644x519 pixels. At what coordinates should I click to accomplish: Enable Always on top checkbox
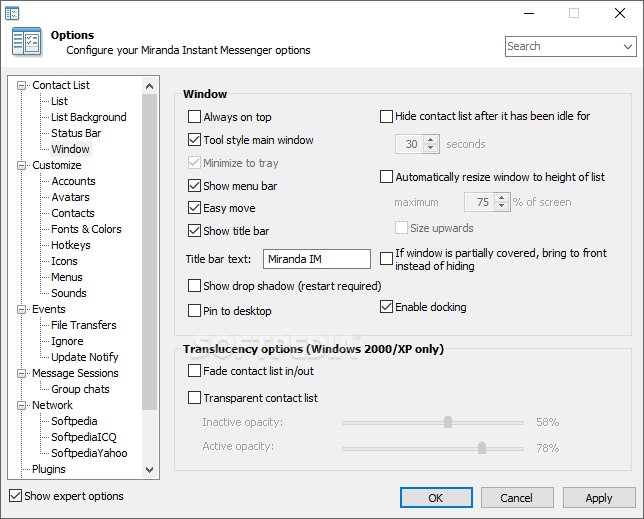click(x=194, y=117)
